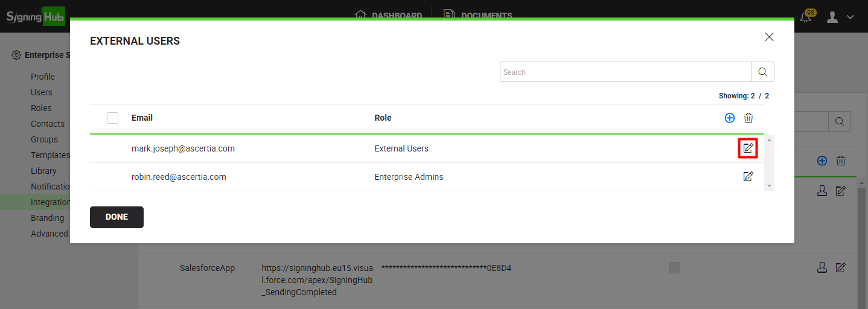This screenshot has width=868, height=309.
Task: Edit the SalesforceApp integration entry
Action: (x=840, y=267)
